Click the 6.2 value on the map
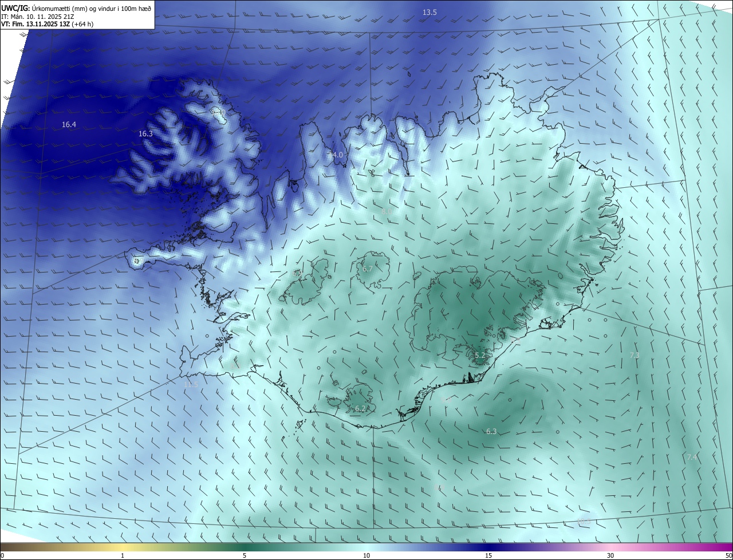This screenshot has width=733, height=560. click(360, 408)
